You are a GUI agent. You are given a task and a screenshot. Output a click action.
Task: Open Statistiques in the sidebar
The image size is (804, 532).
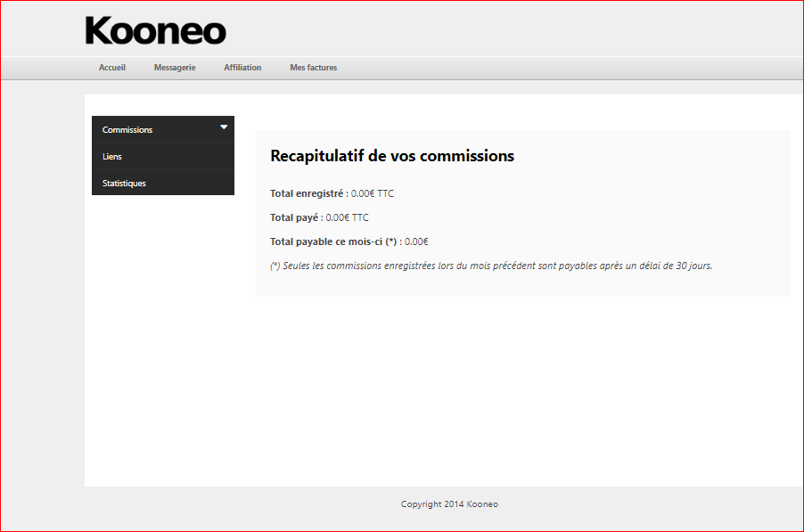point(124,184)
